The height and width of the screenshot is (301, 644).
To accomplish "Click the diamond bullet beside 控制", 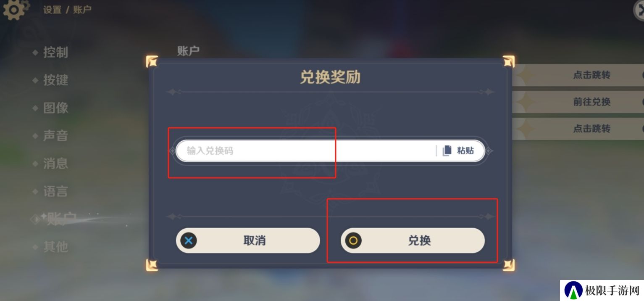I will pyautogui.click(x=35, y=53).
